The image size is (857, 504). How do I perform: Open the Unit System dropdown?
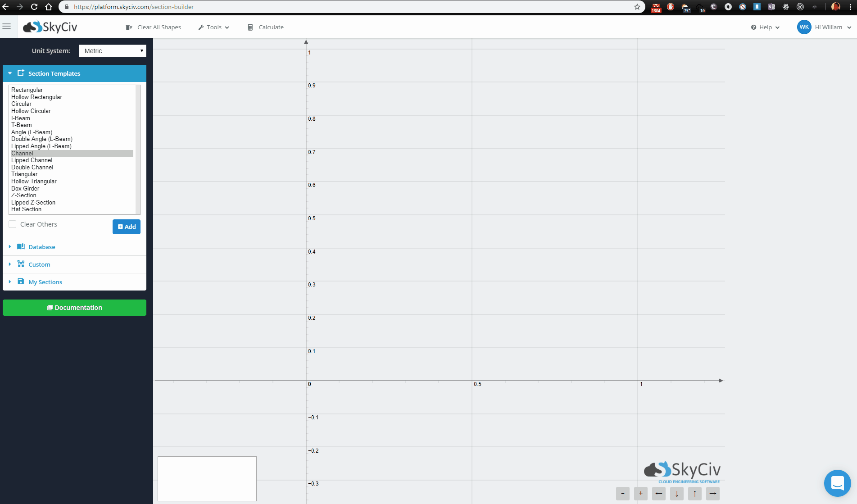(x=112, y=51)
